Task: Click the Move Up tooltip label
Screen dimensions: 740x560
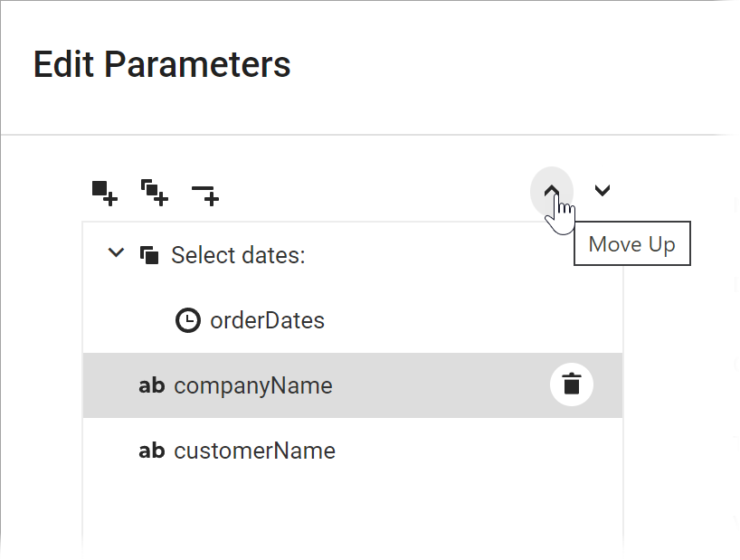Action: [x=631, y=243]
